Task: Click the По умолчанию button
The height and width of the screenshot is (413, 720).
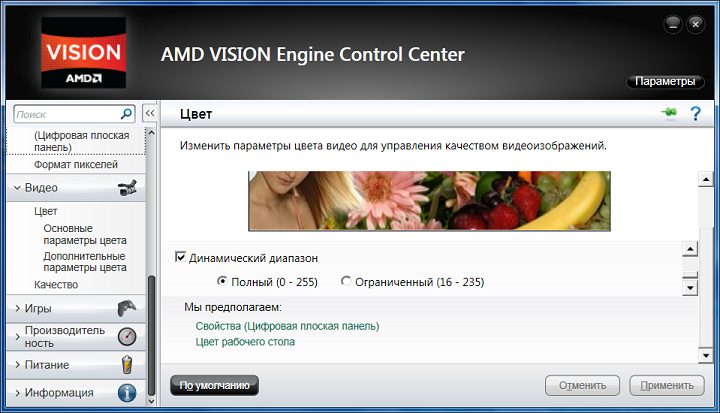Action: 215,385
